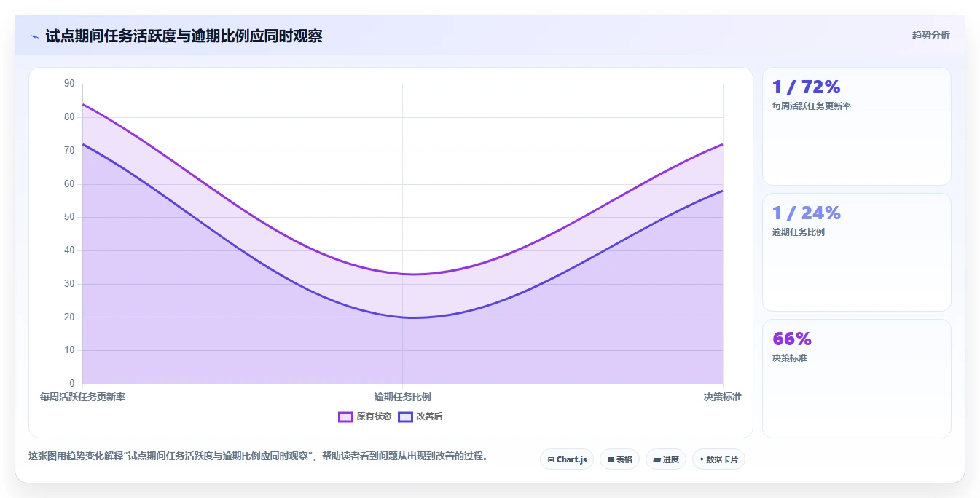Viewport: 980px width, 498px height.
Task: Toggle the 原有状态 legend item
Action: click(365, 416)
